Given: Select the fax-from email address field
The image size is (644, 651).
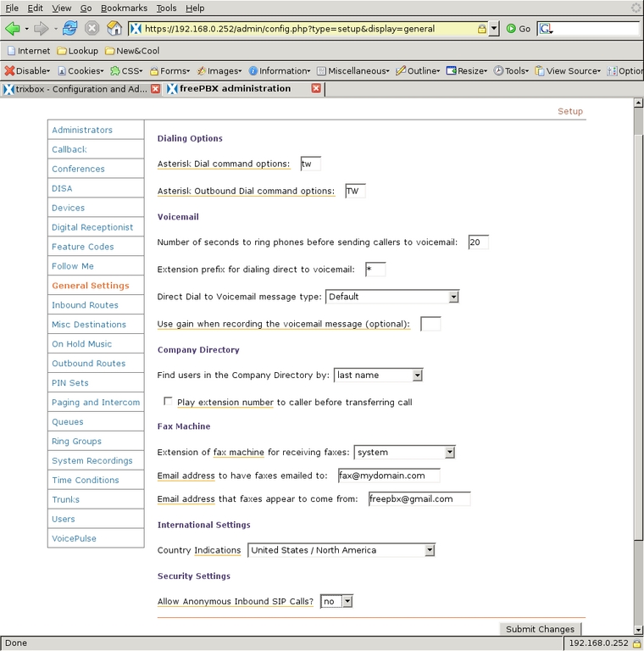Looking at the screenshot, I should pyautogui.click(x=419, y=498).
